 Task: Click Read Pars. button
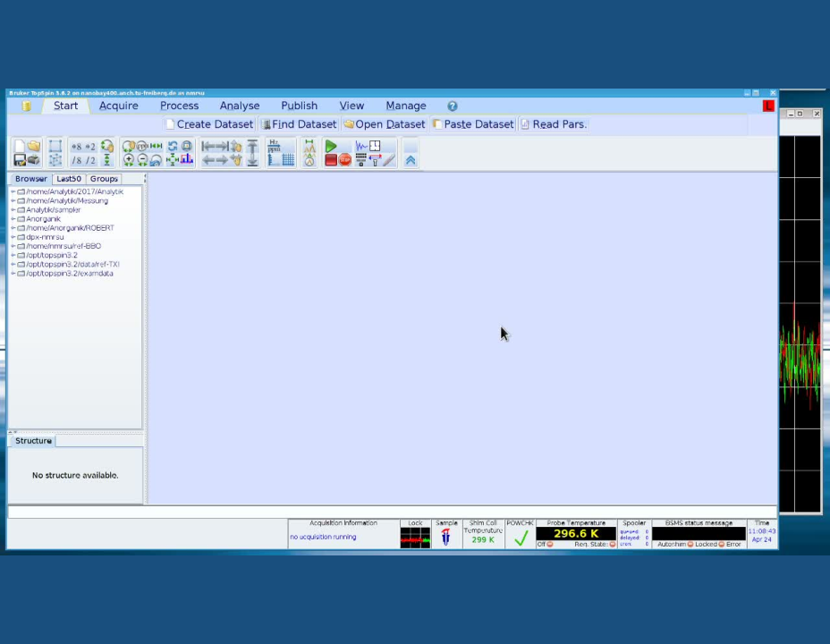point(554,124)
